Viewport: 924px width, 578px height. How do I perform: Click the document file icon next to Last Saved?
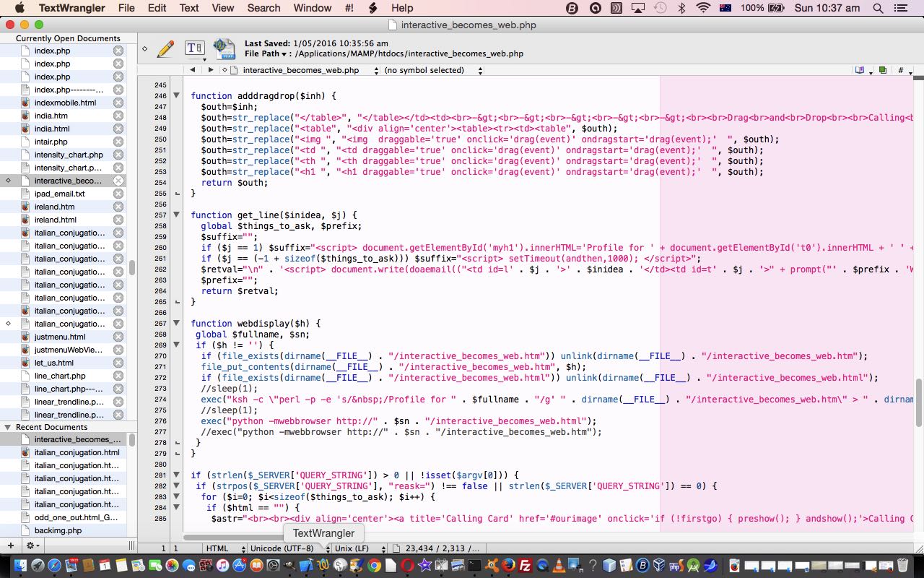224,48
